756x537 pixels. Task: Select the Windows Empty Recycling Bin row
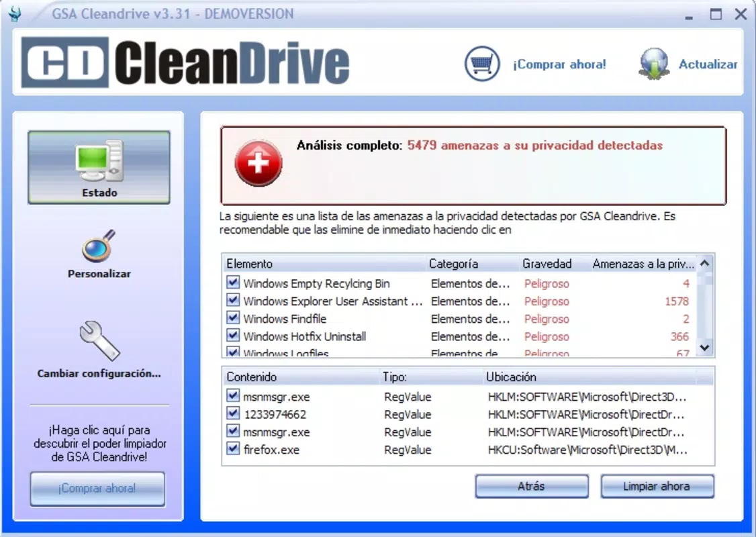coord(458,283)
